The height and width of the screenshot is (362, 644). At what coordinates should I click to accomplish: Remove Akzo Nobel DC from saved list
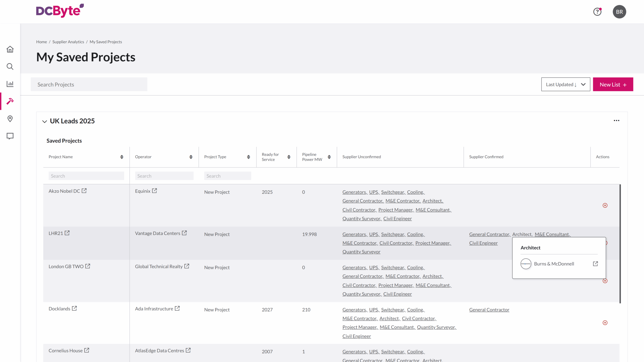pyautogui.click(x=605, y=205)
